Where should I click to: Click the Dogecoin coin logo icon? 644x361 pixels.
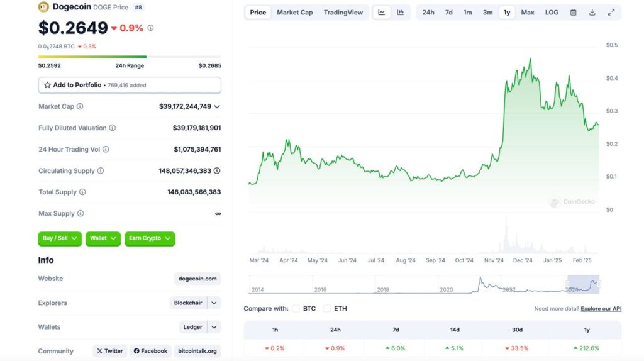pyautogui.click(x=43, y=7)
